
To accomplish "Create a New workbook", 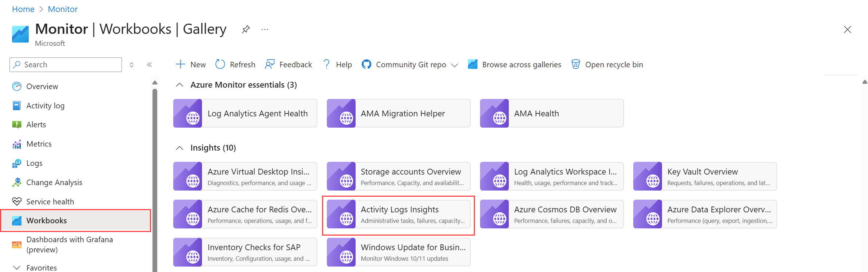I will (x=191, y=64).
